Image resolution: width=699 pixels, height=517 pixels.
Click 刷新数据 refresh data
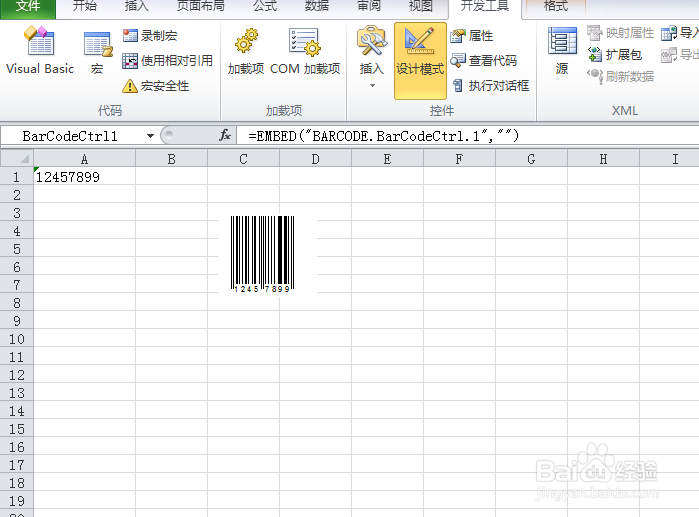[620, 77]
